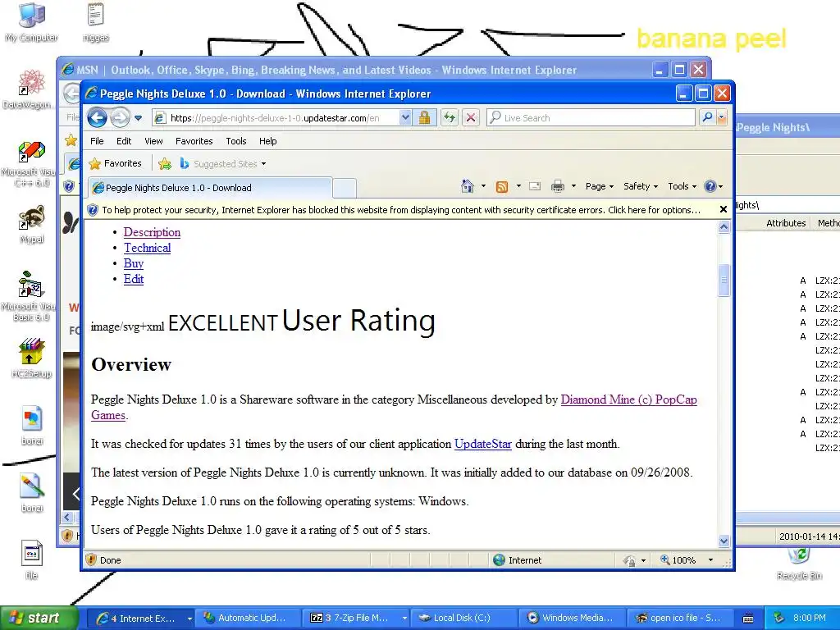Open the Diamond Mine (c) PopCap link
The height and width of the screenshot is (630, 840).
[628, 399]
